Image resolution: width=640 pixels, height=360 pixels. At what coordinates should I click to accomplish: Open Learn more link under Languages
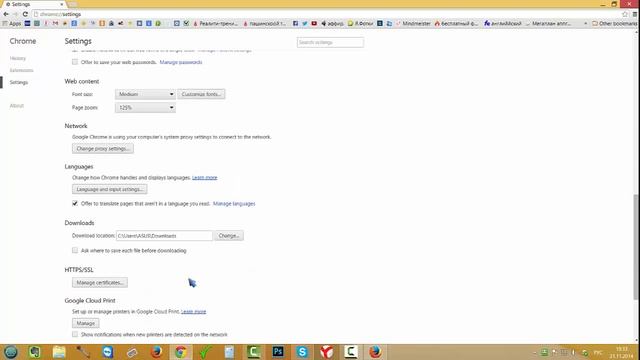pyautogui.click(x=204, y=178)
